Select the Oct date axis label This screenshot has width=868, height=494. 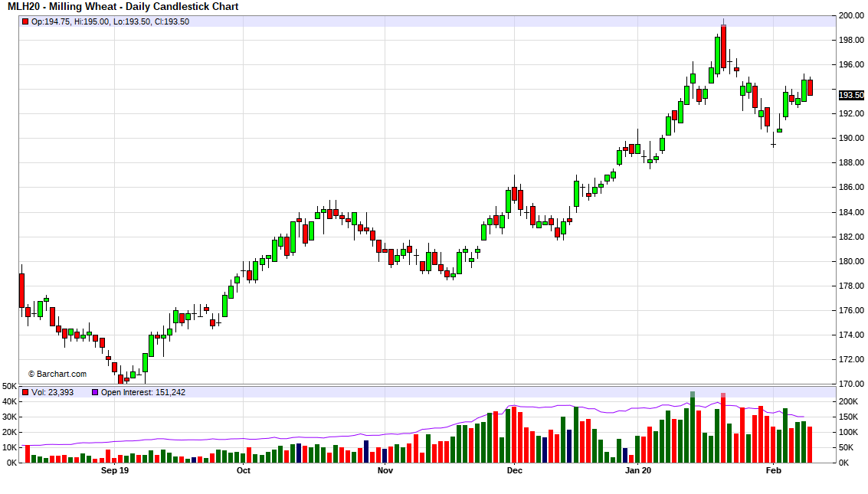click(x=244, y=471)
